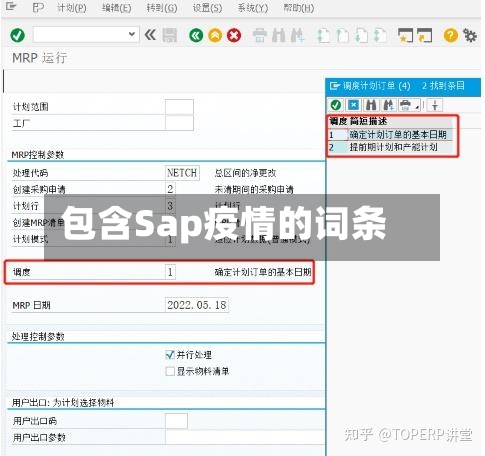Open the command field dropdown arrow
485x456 pixels.
pos(132,34)
